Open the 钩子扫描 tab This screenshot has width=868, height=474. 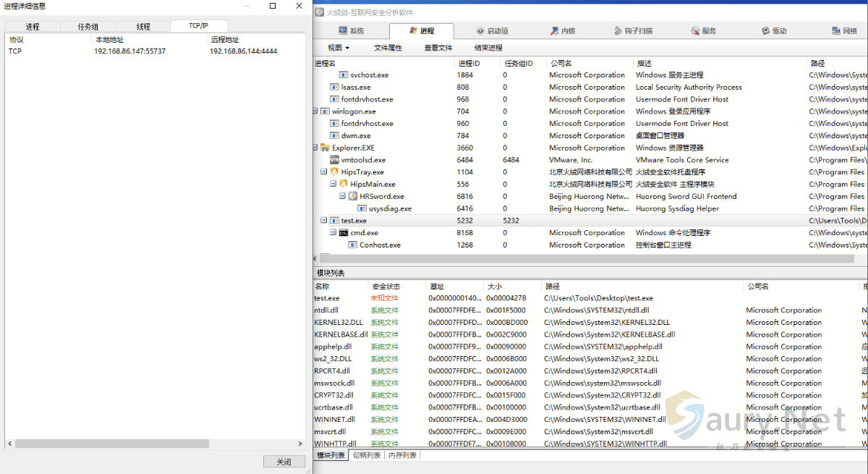click(633, 31)
